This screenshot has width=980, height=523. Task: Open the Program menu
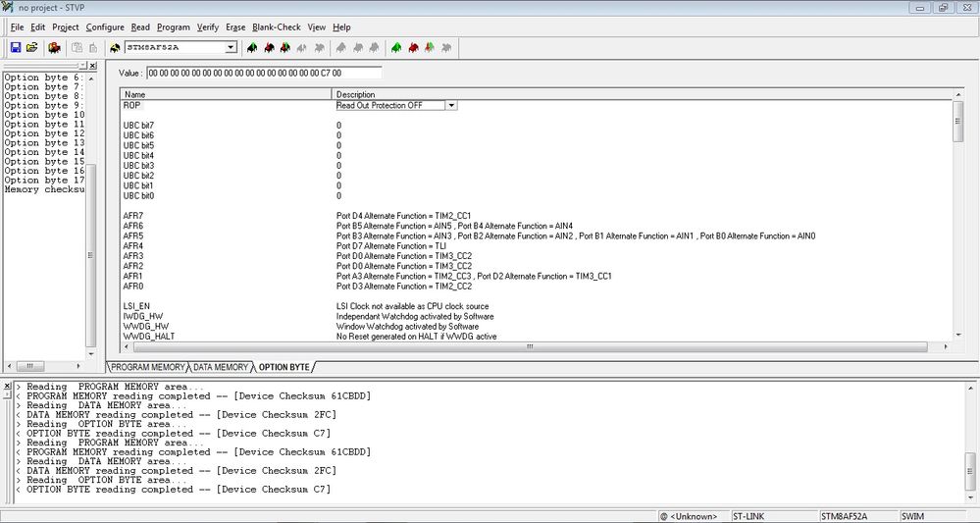[173, 27]
